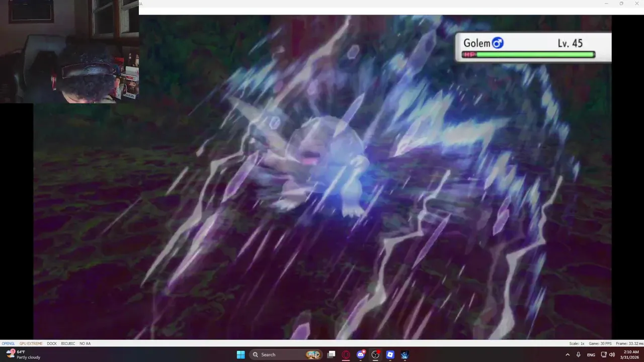
Task: Minimize the emulator window
Action: coord(606,4)
